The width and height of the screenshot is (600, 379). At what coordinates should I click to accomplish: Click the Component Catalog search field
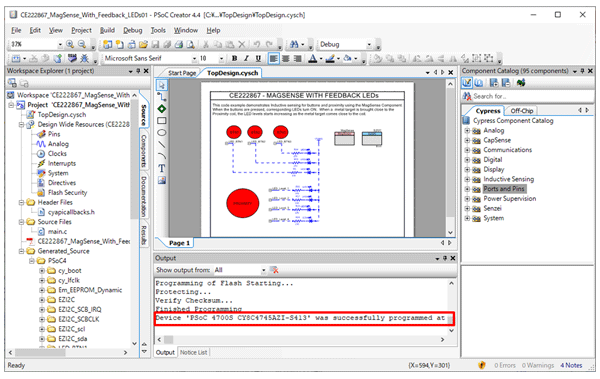click(533, 96)
